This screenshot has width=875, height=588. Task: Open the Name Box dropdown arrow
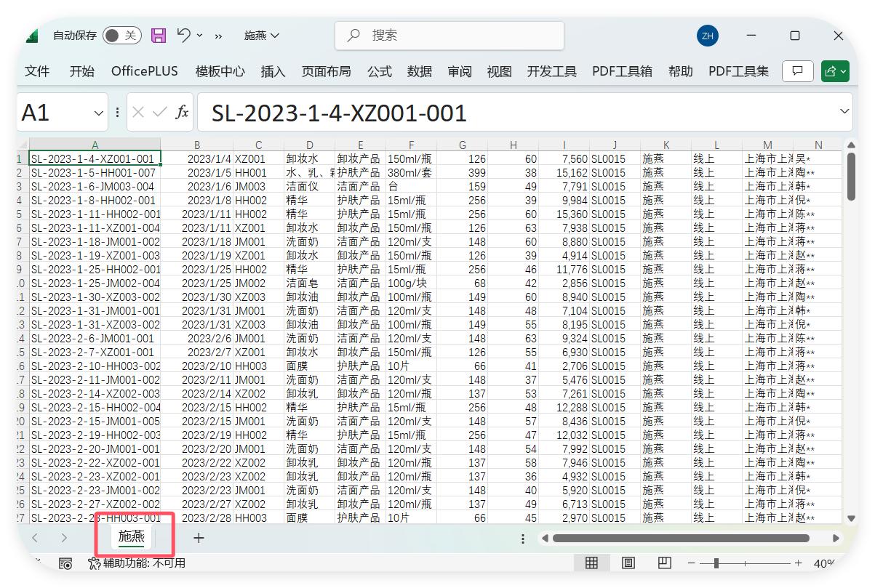tap(99, 113)
